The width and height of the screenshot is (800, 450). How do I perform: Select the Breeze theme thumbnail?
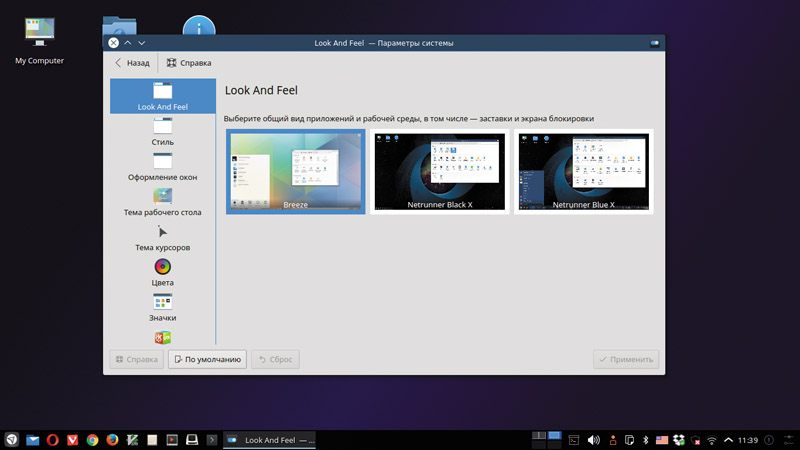click(295, 171)
